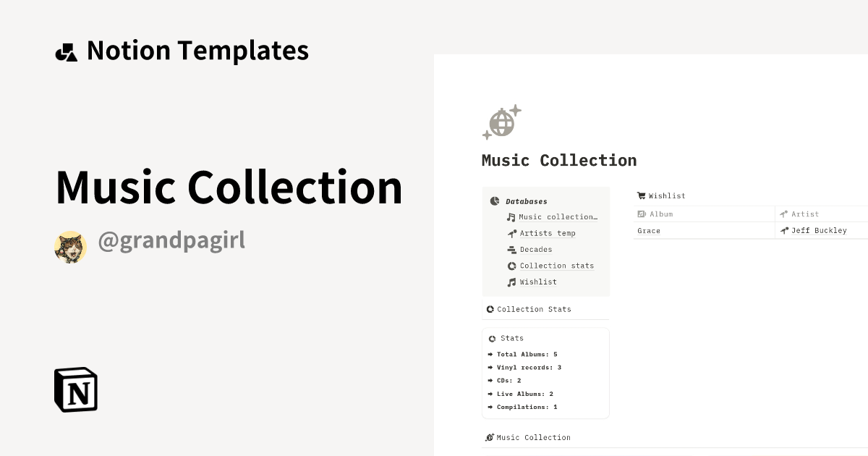Screen dimensions: 868x456
Task: Click the Notion logo in the bottom left
Action: [x=75, y=389]
